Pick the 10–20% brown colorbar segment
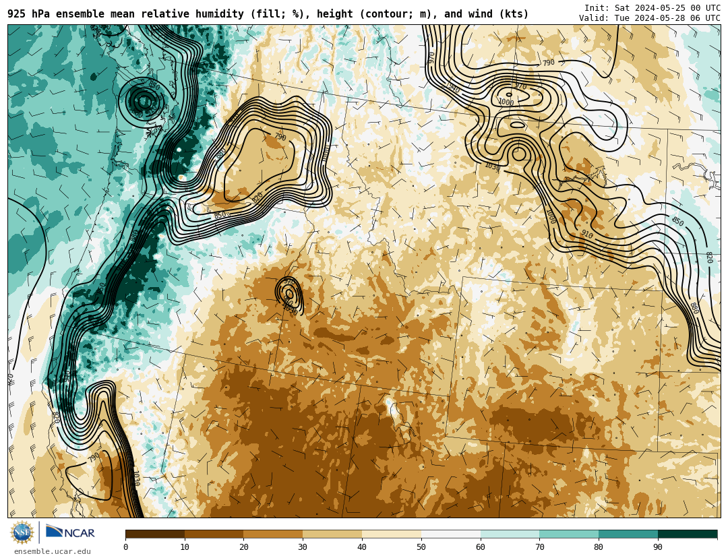This screenshot has width=728, height=560. pyautogui.click(x=214, y=534)
